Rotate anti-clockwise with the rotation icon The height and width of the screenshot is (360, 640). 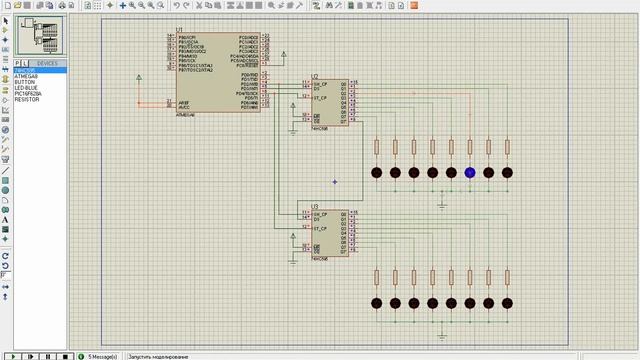5,266
